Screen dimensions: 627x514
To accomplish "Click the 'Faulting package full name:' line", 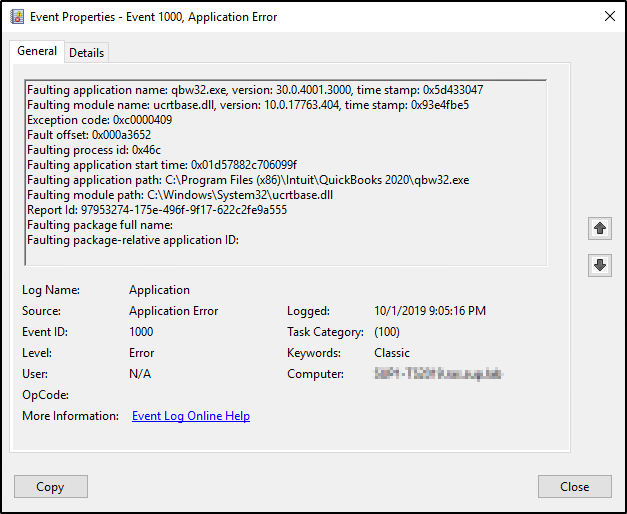I will coord(100,225).
